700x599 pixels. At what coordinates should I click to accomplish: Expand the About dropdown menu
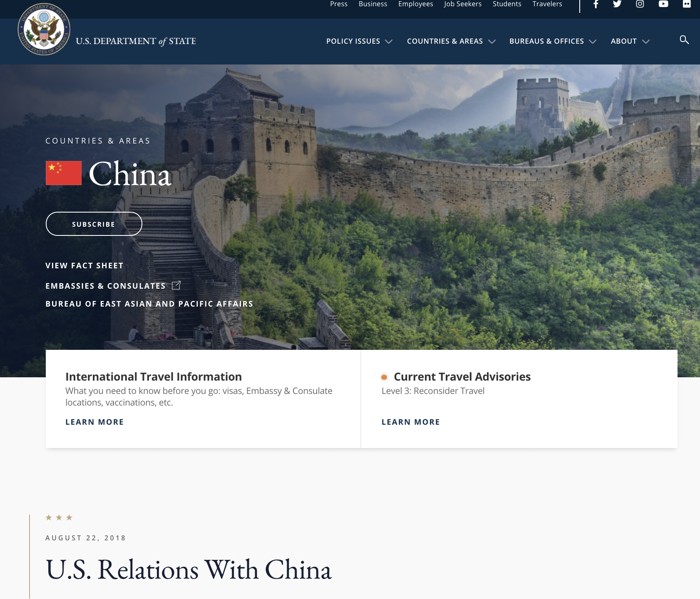pyautogui.click(x=630, y=41)
